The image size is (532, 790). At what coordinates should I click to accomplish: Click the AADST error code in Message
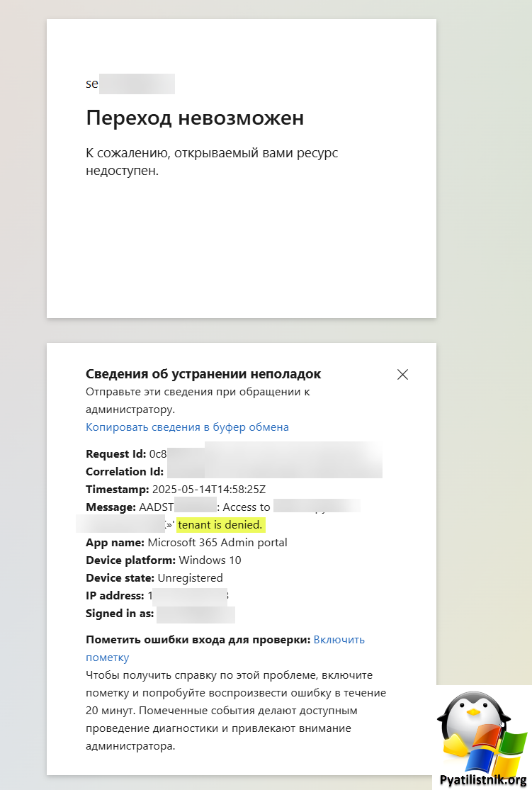coord(178,507)
